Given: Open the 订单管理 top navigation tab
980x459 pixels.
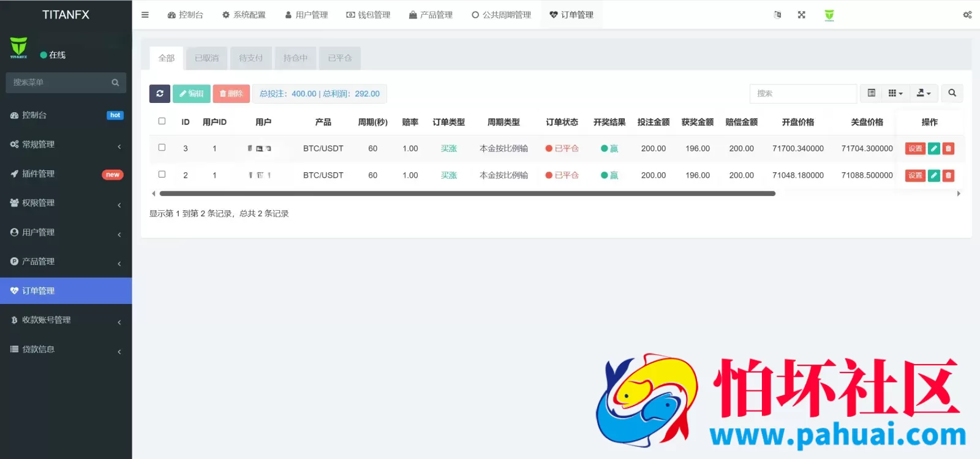Looking at the screenshot, I should 571,15.
